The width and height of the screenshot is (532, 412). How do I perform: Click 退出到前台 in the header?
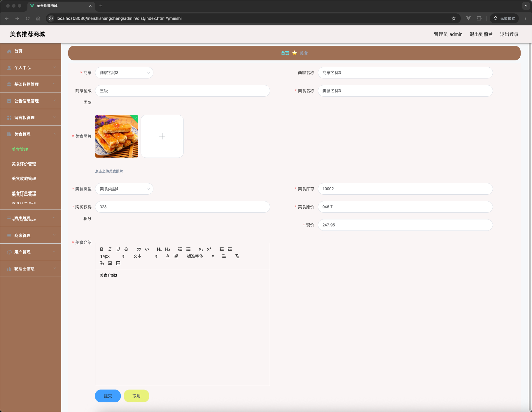(481, 34)
